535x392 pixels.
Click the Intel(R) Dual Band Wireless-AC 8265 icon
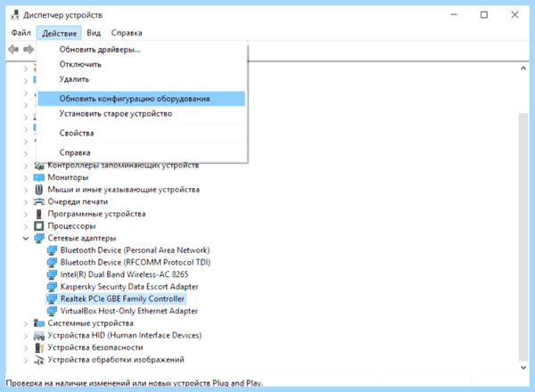click(52, 274)
